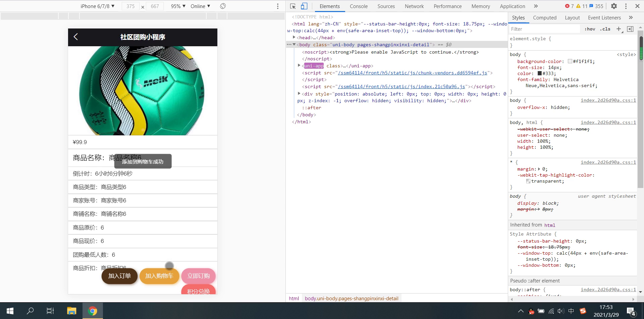Toggle the :hov element state panel
The height and width of the screenshot is (319, 644).
[x=590, y=29]
